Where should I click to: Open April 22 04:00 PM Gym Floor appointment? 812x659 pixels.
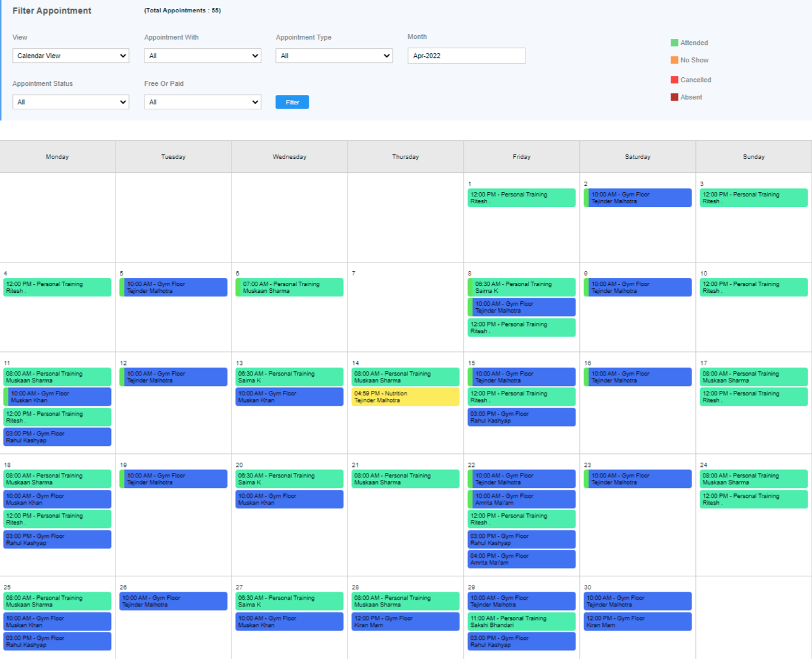coord(522,559)
